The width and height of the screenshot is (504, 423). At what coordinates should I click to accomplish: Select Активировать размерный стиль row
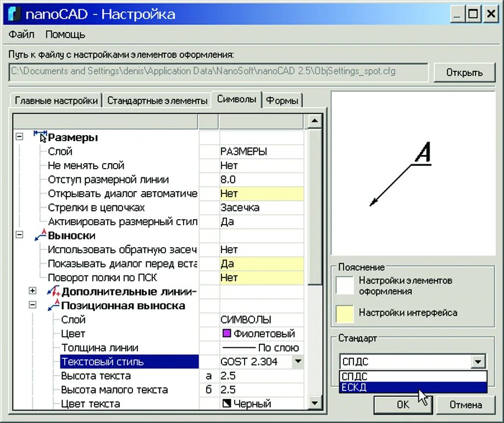coord(123,221)
